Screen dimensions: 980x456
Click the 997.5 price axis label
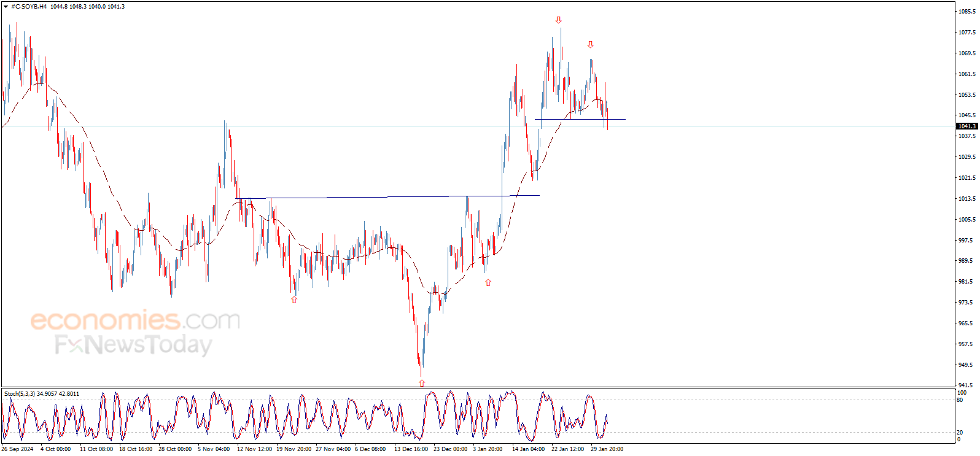pyautogui.click(x=966, y=241)
